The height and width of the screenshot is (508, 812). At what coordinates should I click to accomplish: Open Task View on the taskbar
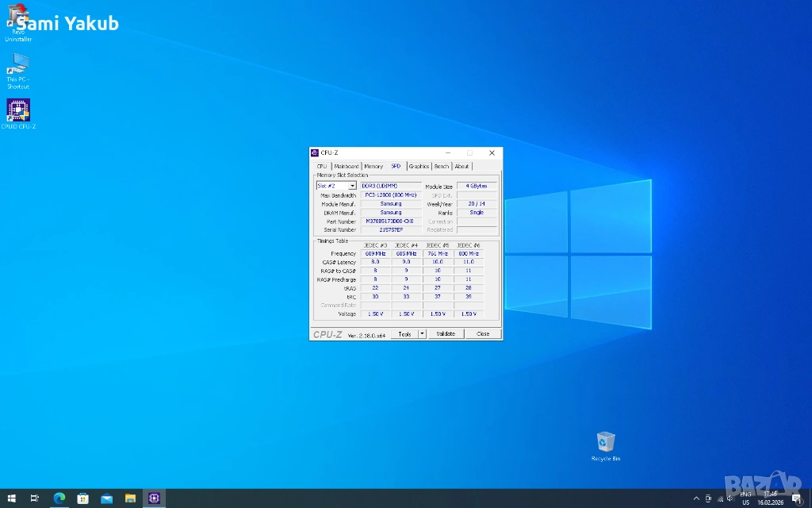coord(35,498)
